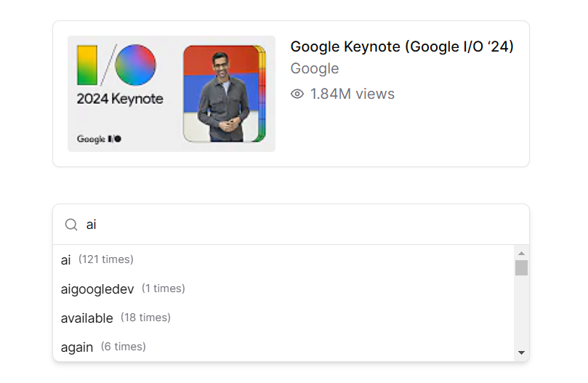
Task: Select the "again" suggestion
Action: point(77,347)
